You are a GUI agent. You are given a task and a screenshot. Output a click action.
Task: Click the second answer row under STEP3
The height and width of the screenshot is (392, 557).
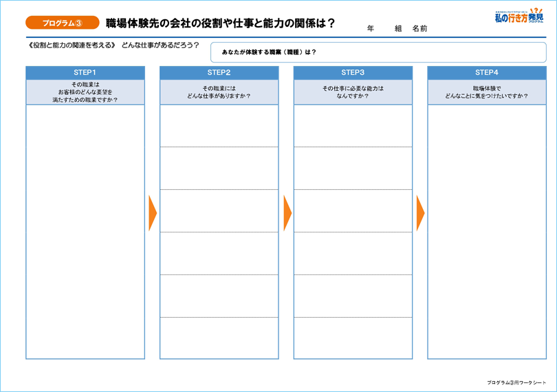[353, 168]
